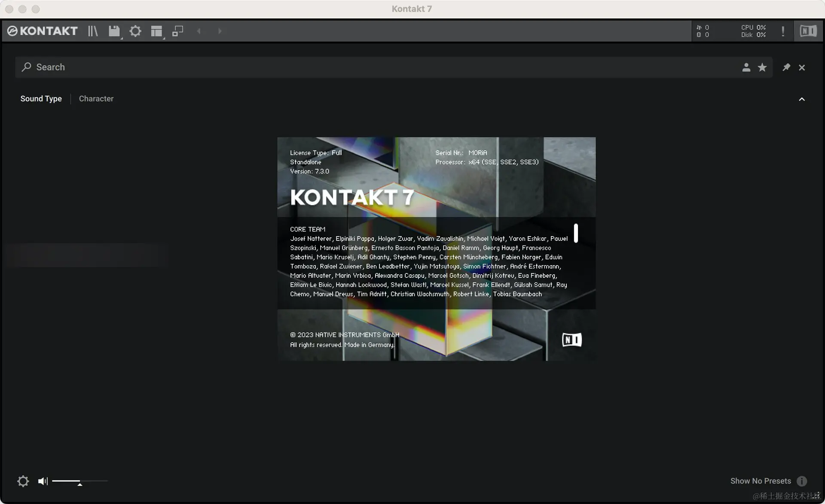Collapse the tag filter chevron

[x=802, y=99]
